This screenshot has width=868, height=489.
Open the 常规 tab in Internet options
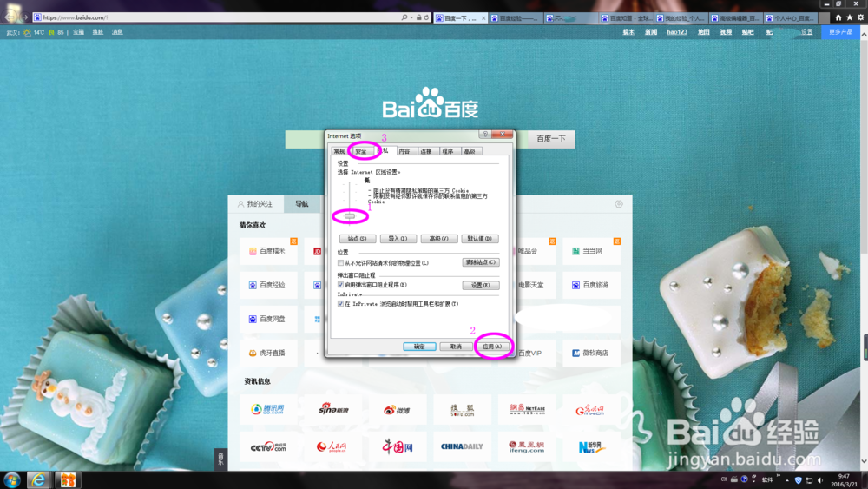[x=339, y=151]
